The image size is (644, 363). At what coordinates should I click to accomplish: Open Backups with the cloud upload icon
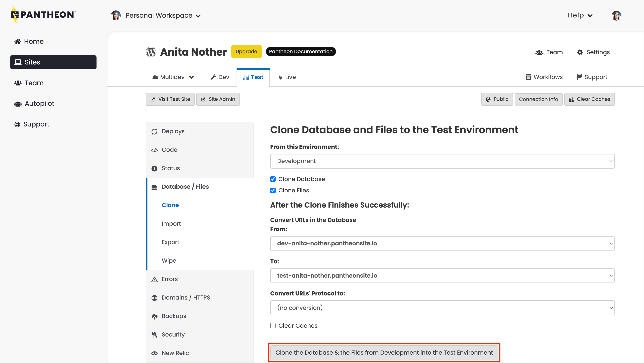pos(154,316)
